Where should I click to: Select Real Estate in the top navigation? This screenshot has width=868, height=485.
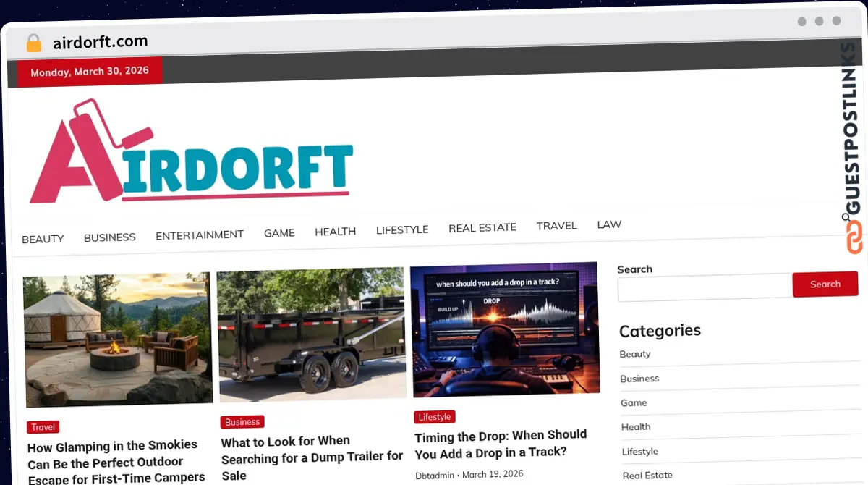(x=482, y=227)
